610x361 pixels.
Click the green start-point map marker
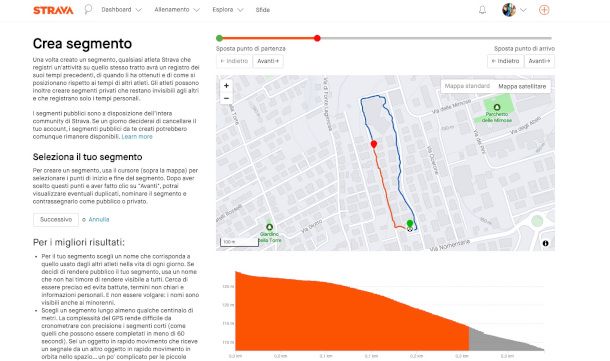(x=410, y=223)
